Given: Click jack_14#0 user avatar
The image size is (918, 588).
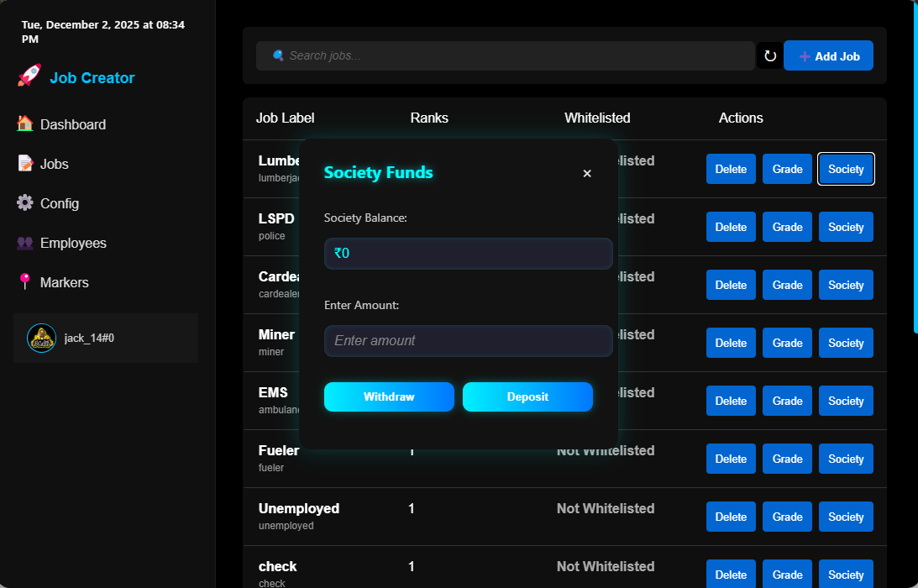Looking at the screenshot, I should point(41,338).
